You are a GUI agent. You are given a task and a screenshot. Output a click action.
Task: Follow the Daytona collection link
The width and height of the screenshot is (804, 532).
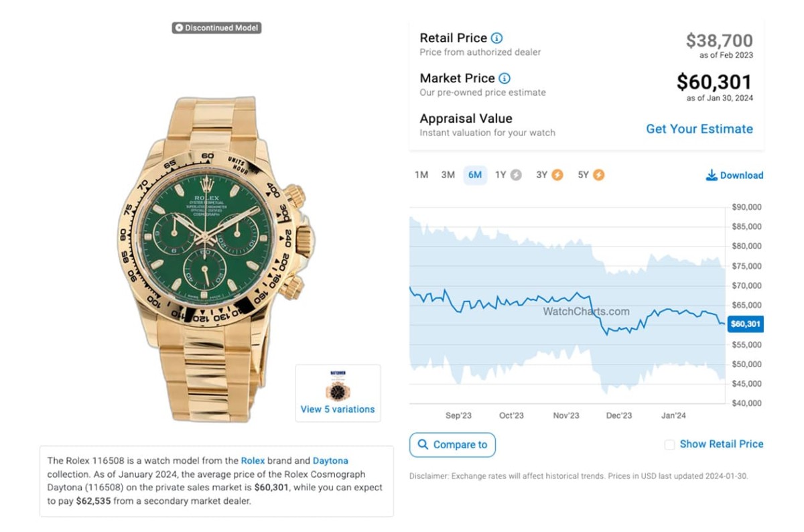pyautogui.click(x=330, y=461)
